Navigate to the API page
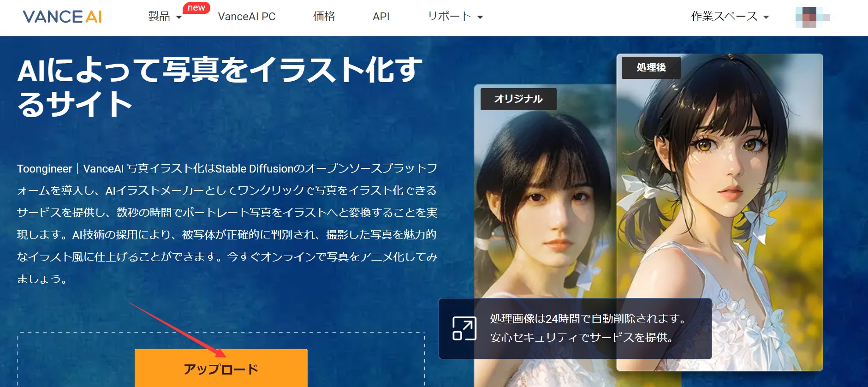This screenshot has height=387, width=868. pos(381,17)
